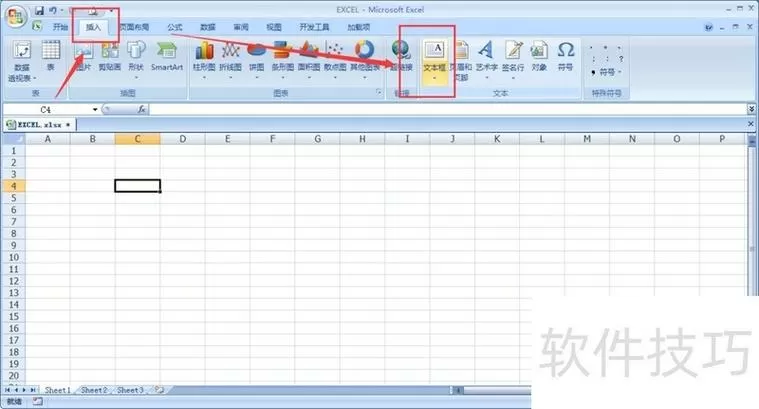Screen dimensions: 759x409
Task: Open the WordArt (艺术字) gallery
Action: click(486, 61)
